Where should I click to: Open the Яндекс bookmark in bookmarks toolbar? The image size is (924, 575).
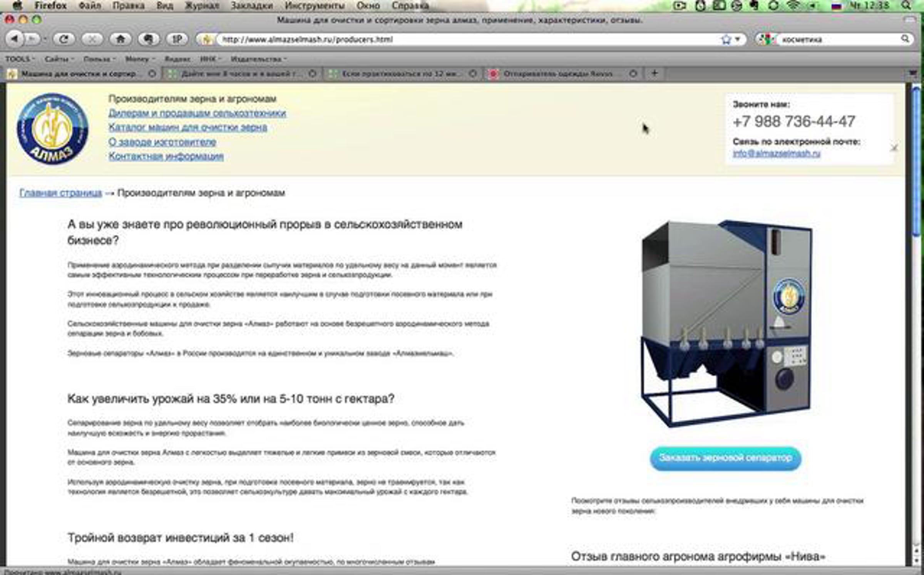[x=177, y=59]
